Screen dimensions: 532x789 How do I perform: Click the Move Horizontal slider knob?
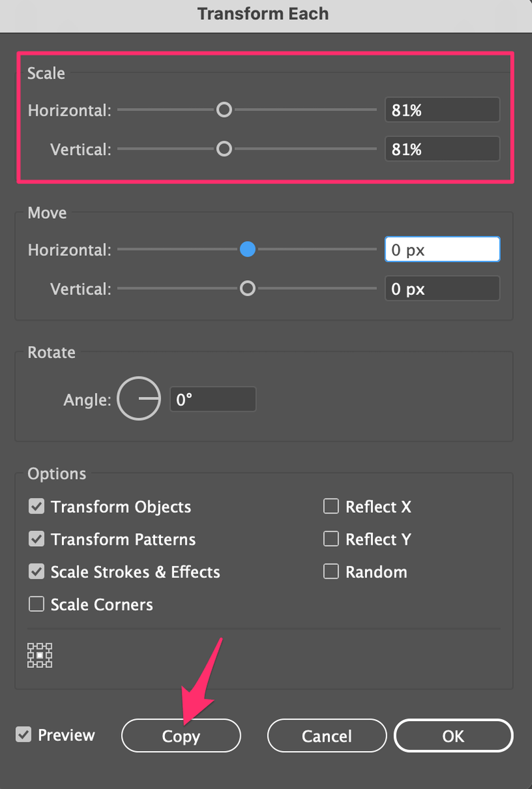tap(247, 249)
